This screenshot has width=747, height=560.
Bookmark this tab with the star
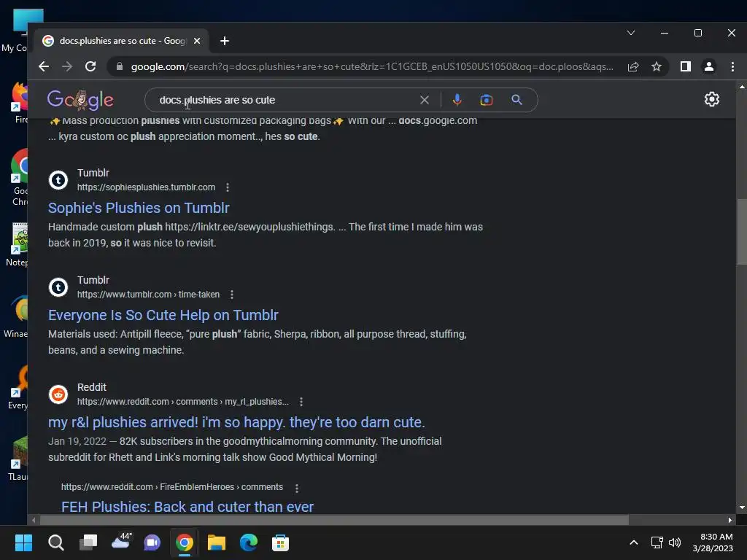(x=657, y=66)
